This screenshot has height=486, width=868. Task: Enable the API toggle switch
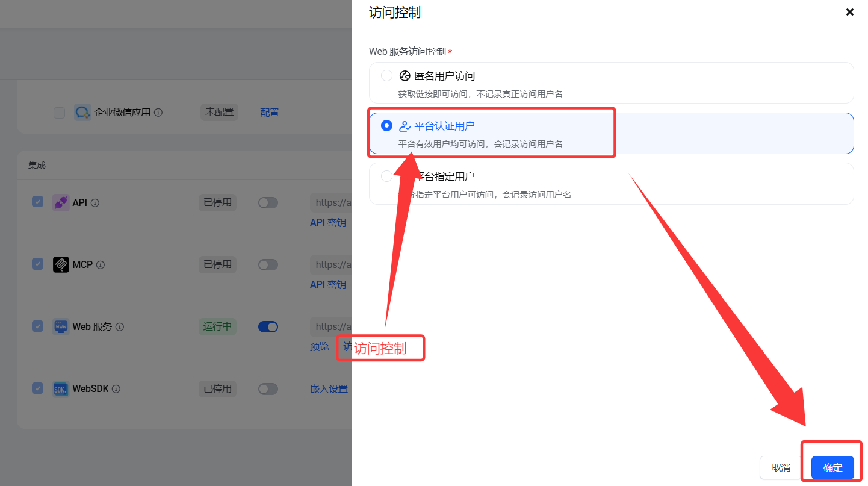(x=268, y=203)
